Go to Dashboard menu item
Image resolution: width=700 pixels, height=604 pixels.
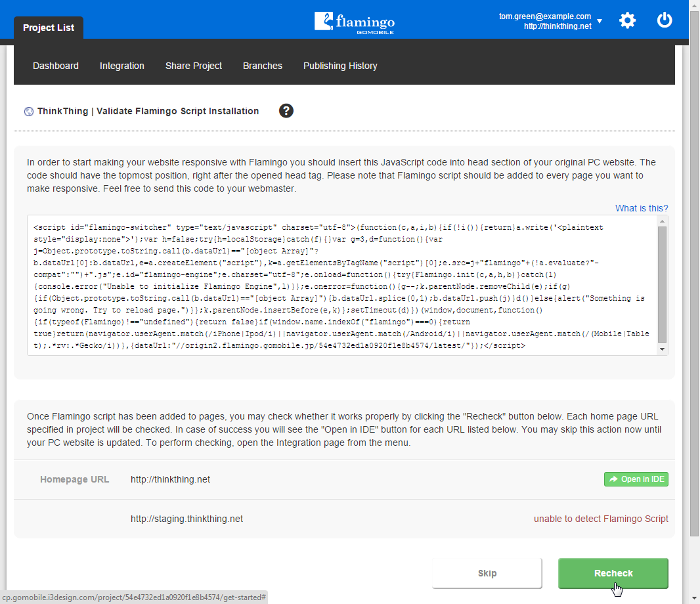click(56, 66)
